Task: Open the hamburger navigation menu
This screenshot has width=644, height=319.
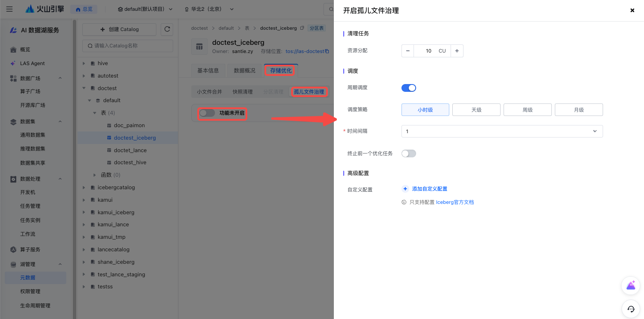Action: coord(9,9)
